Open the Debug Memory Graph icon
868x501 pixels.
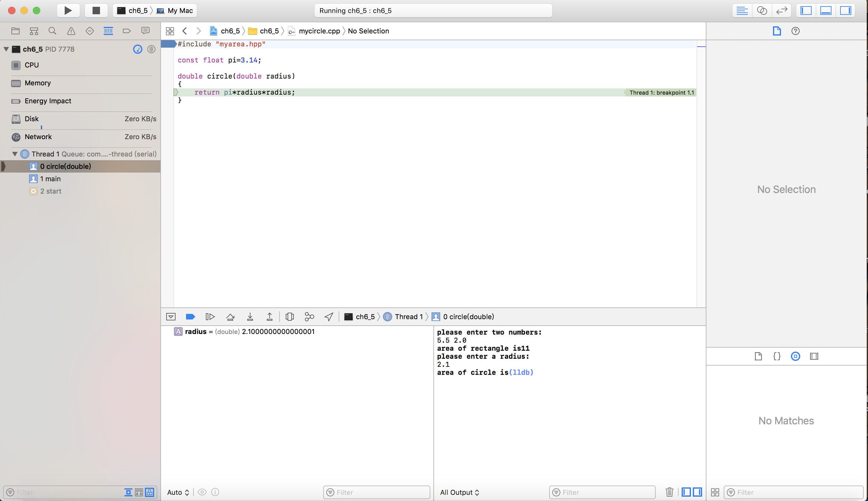(x=309, y=317)
